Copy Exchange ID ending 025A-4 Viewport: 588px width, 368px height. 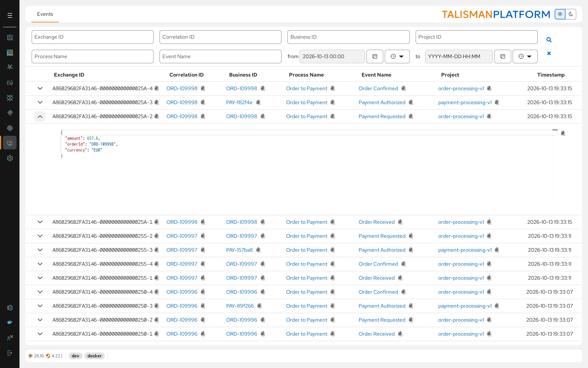click(x=157, y=88)
